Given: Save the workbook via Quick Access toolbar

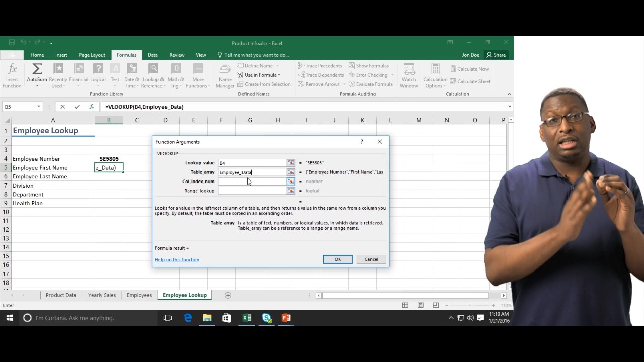Looking at the screenshot, I should pos(12,43).
